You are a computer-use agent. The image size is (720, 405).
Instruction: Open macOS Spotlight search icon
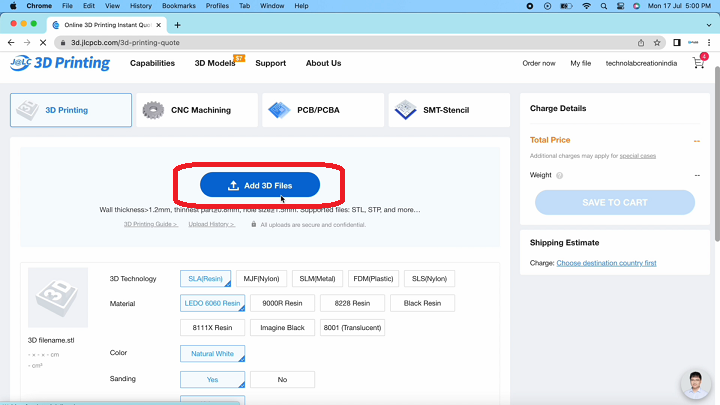coord(604,6)
